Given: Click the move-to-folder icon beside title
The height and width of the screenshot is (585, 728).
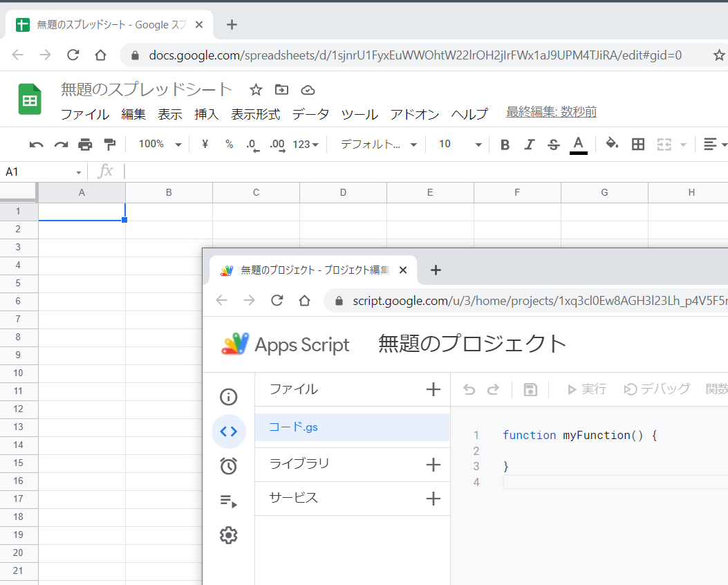Looking at the screenshot, I should 281,90.
